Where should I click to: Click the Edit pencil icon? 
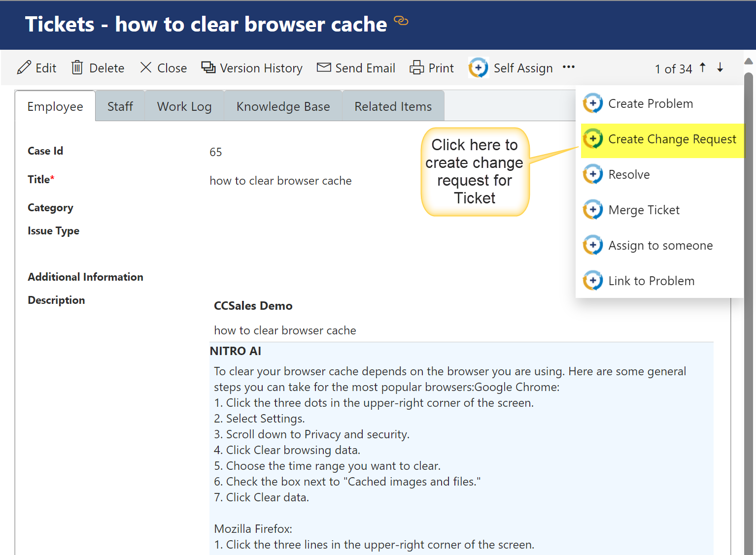(x=24, y=67)
